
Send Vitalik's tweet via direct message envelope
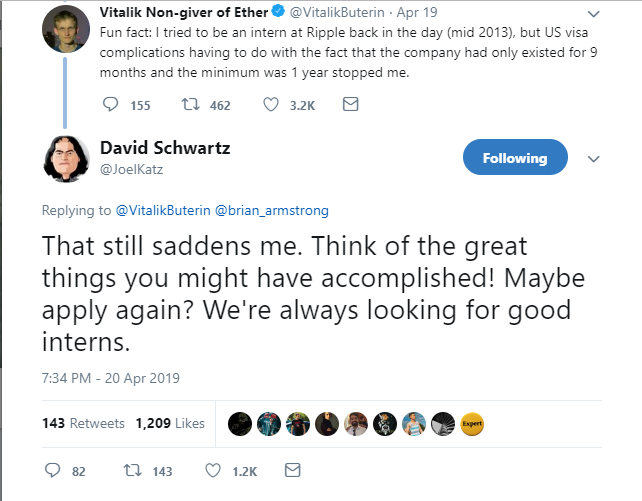(x=350, y=104)
